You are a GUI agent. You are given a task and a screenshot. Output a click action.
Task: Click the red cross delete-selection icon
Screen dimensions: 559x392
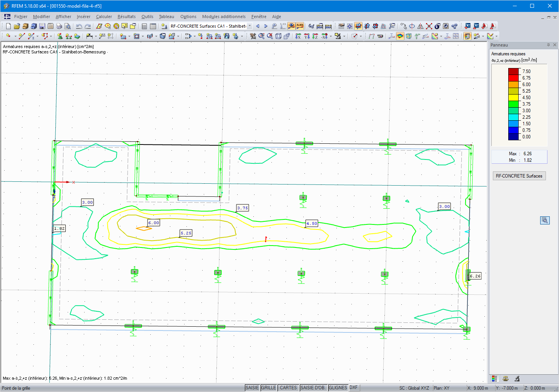click(429, 26)
